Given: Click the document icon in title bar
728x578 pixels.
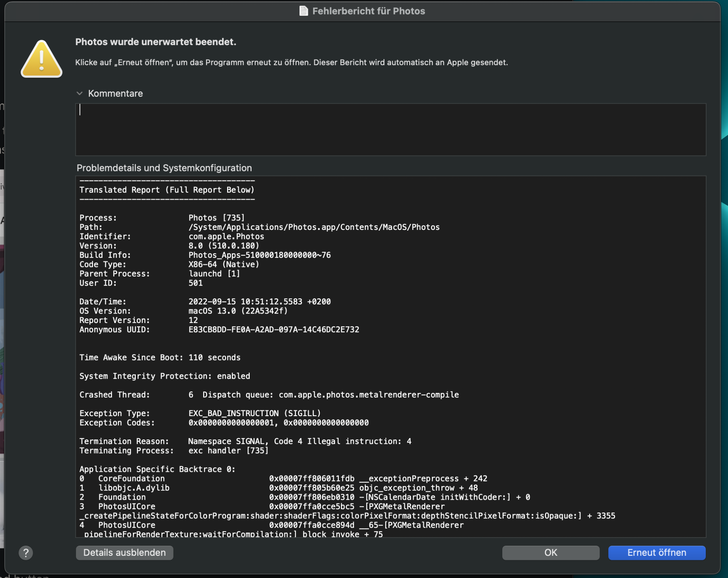Looking at the screenshot, I should [304, 11].
